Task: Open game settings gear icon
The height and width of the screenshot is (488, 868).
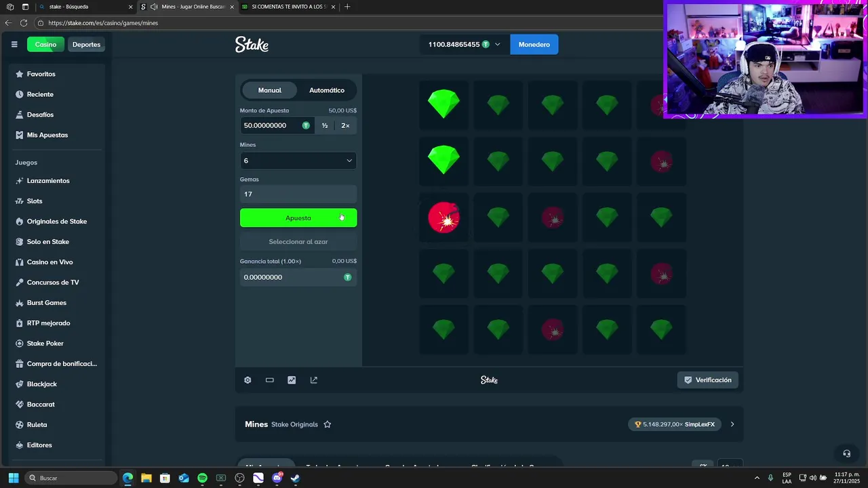Action: (x=248, y=380)
